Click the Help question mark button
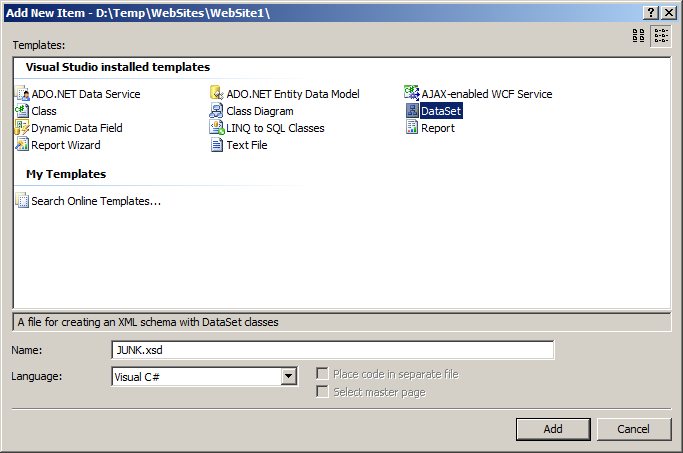Screen dimensions: 683x453 pos(651,13)
